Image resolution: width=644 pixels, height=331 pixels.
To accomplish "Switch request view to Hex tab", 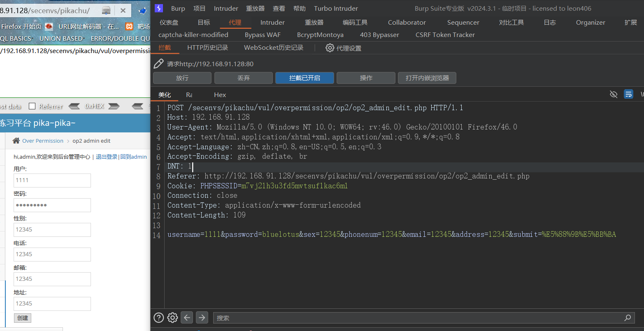I will pos(220,95).
